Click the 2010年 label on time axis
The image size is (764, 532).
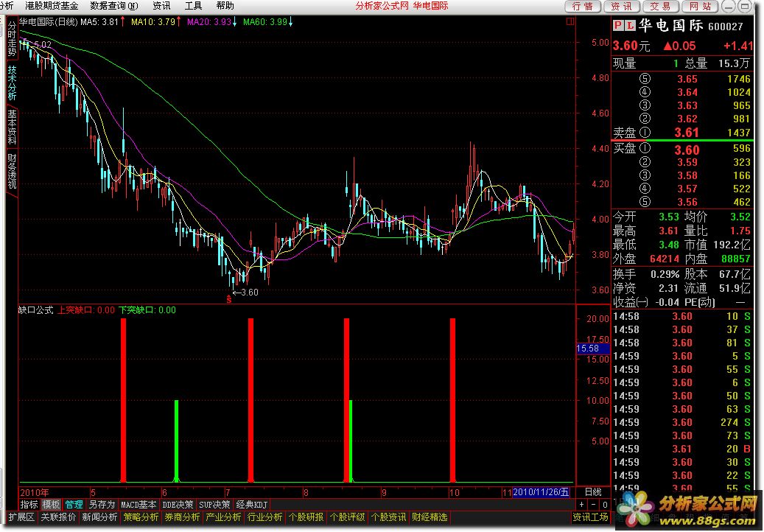click(35, 492)
